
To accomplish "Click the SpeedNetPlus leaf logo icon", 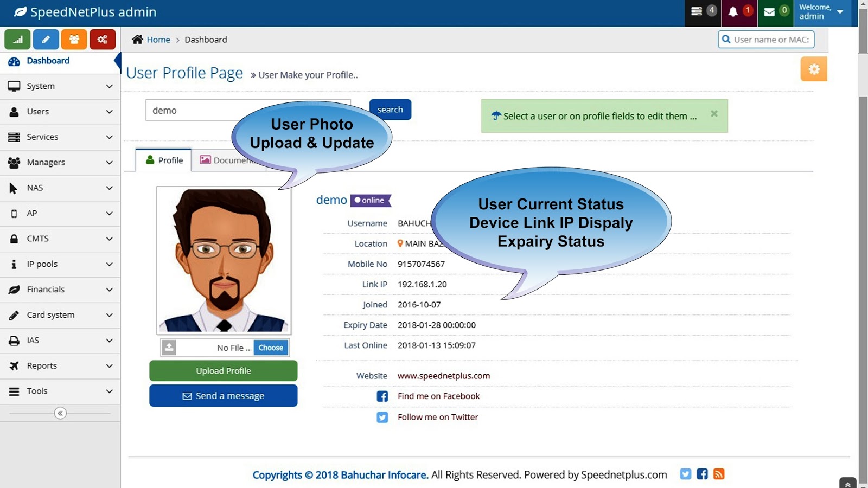I will click(20, 12).
